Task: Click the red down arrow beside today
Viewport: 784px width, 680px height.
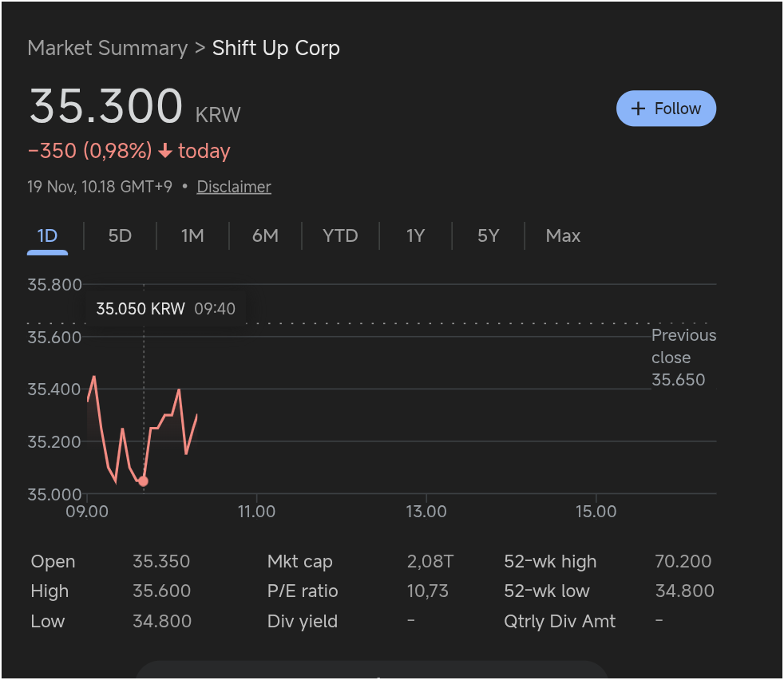Action: 165,151
